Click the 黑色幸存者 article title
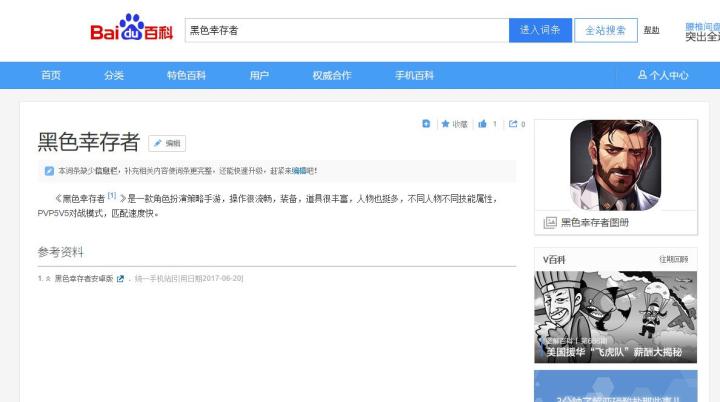720x402 pixels. pos(89,142)
